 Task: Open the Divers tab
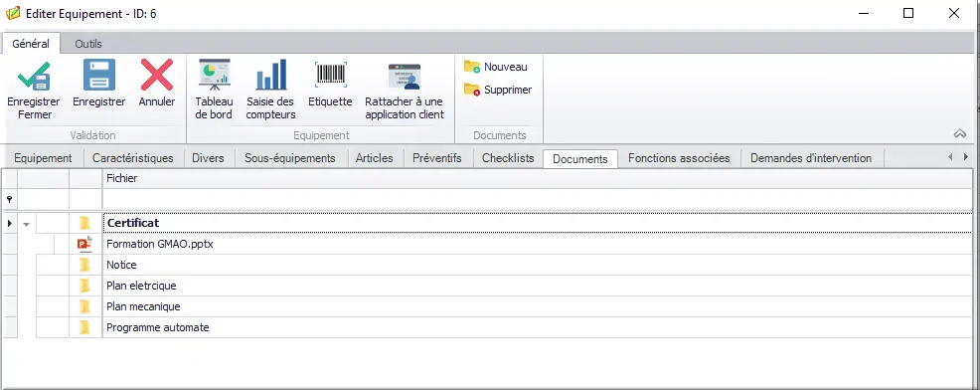(208, 158)
